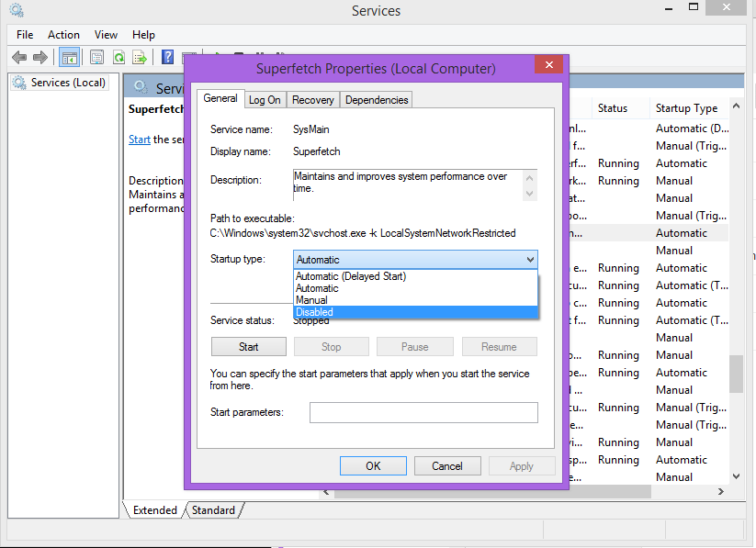Open the Help menu

click(x=143, y=35)
